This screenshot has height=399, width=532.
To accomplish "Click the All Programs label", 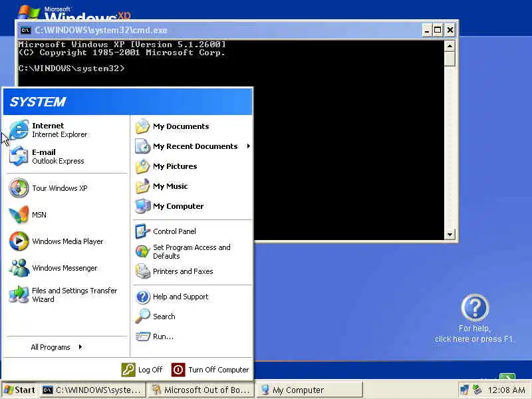I will 51,347.
